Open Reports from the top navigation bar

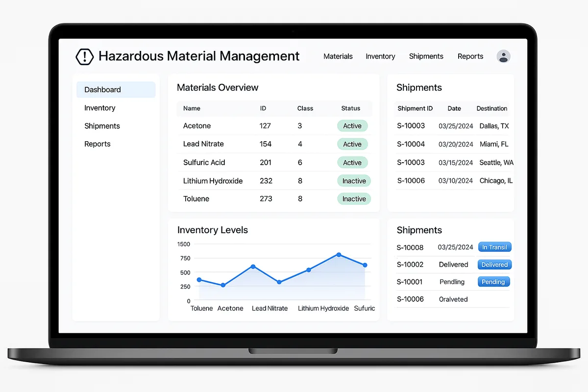[x=470, y=56]
